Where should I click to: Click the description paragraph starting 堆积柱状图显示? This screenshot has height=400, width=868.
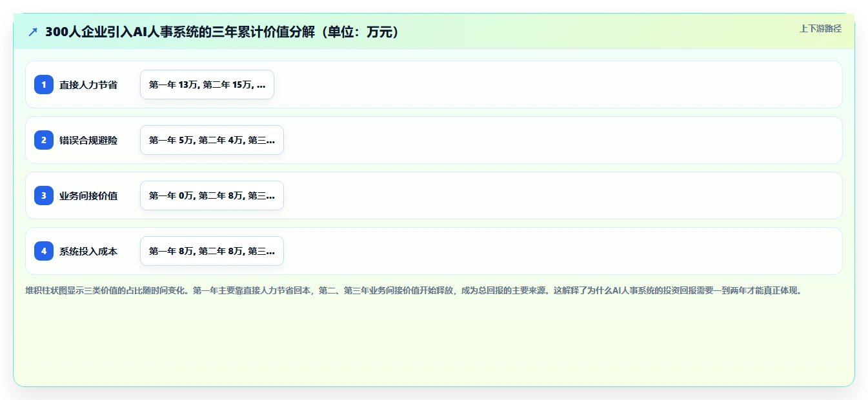point(414,291)
